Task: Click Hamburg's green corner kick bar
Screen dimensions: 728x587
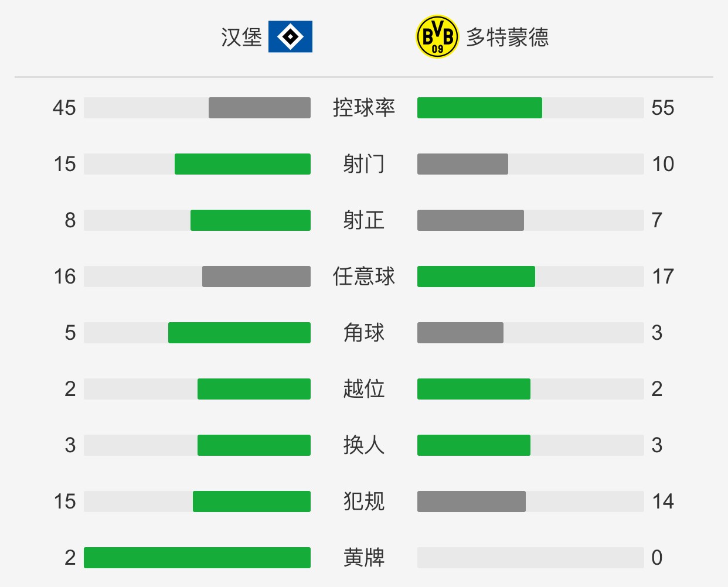Action: tap(239, 333)
